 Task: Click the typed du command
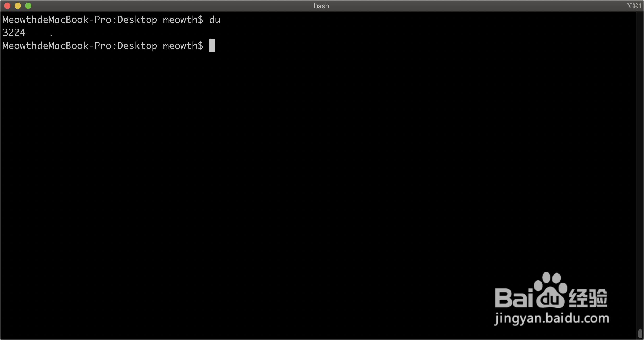coord(215,20)
